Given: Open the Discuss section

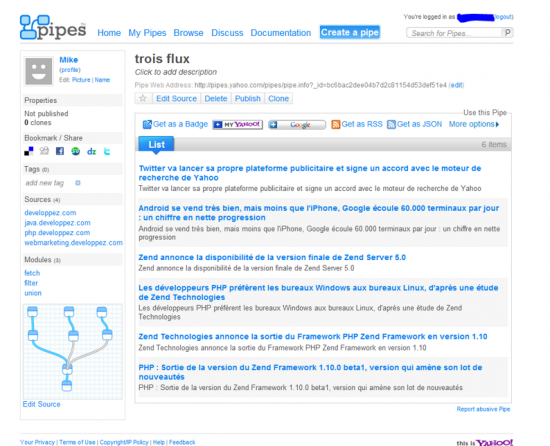Looking at the screenshot, I should tap(227, 33).
